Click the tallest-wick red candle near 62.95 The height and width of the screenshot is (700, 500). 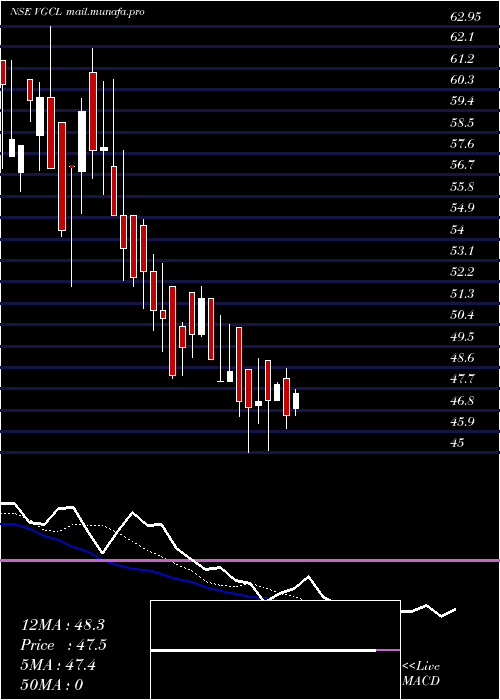(50, 98)
